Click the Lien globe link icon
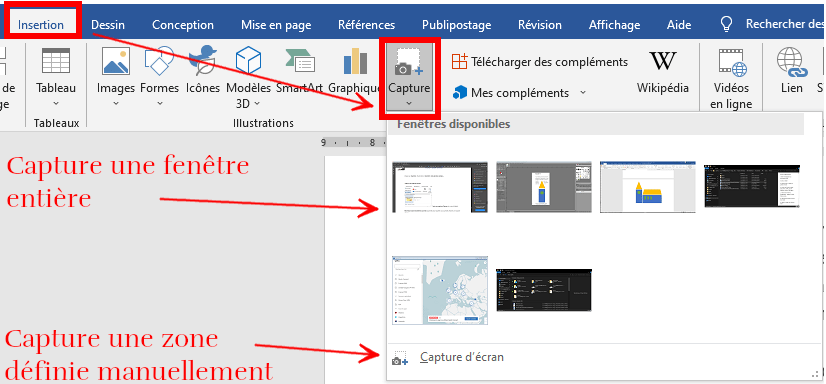Image resolution: width=826 pixels, height=384 pixels. (x=792, y=62)
